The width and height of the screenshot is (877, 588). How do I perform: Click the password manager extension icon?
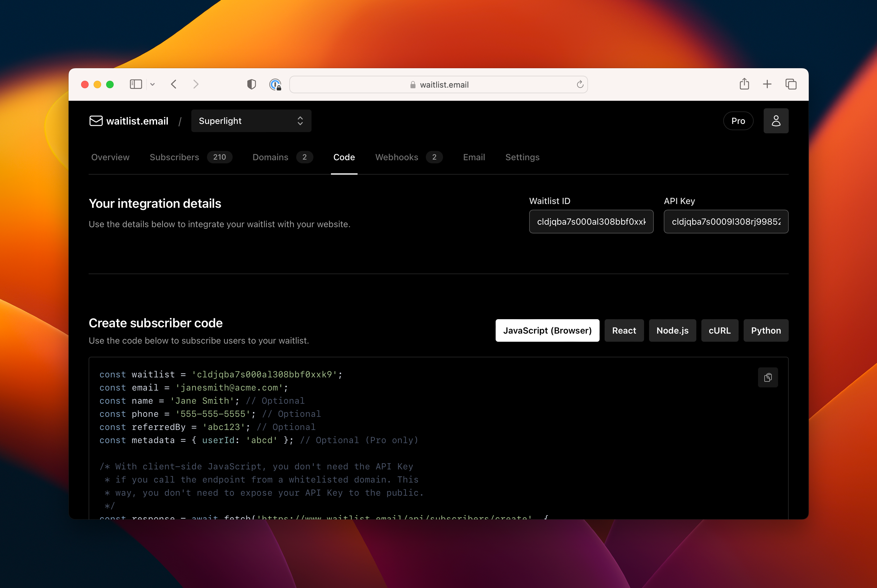tap(275, 84)
